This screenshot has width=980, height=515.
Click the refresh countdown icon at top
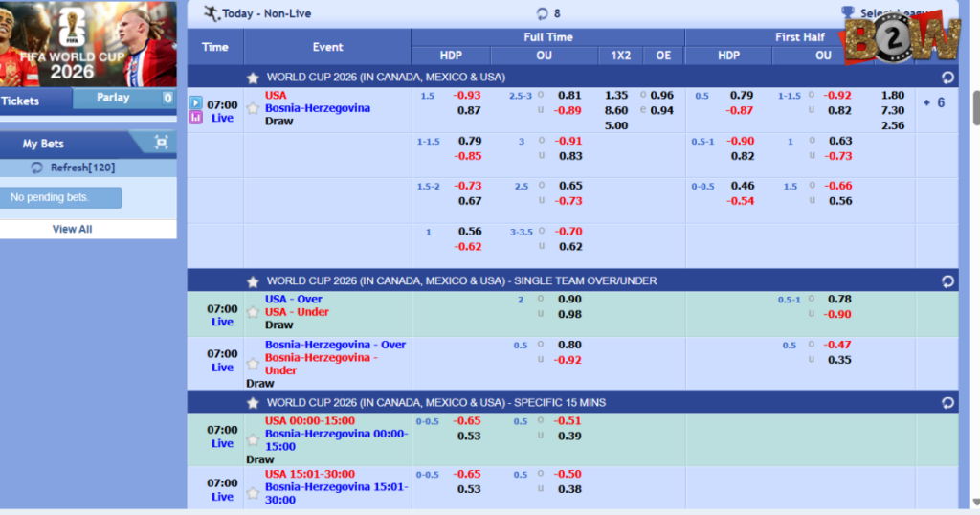pos(542,13)
